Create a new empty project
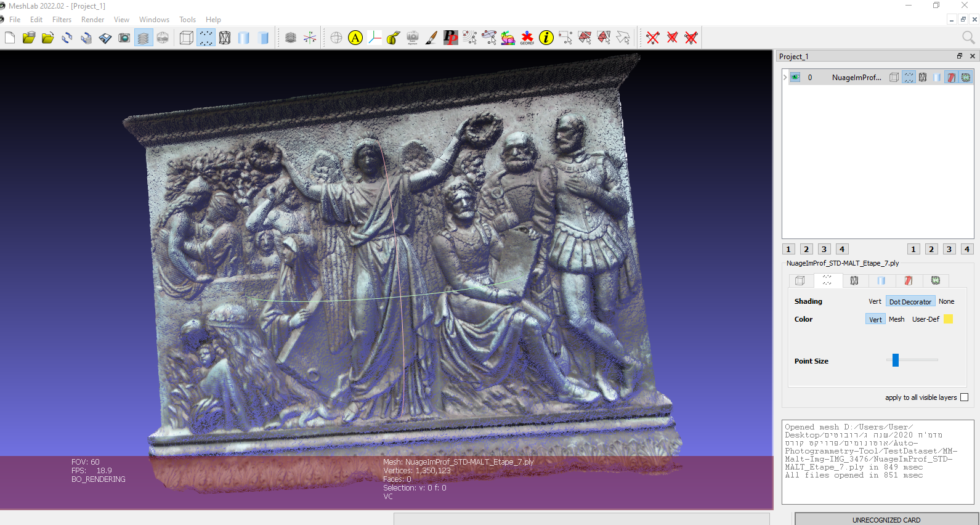This screenshot has width=980, height=525. pos(10,38)
